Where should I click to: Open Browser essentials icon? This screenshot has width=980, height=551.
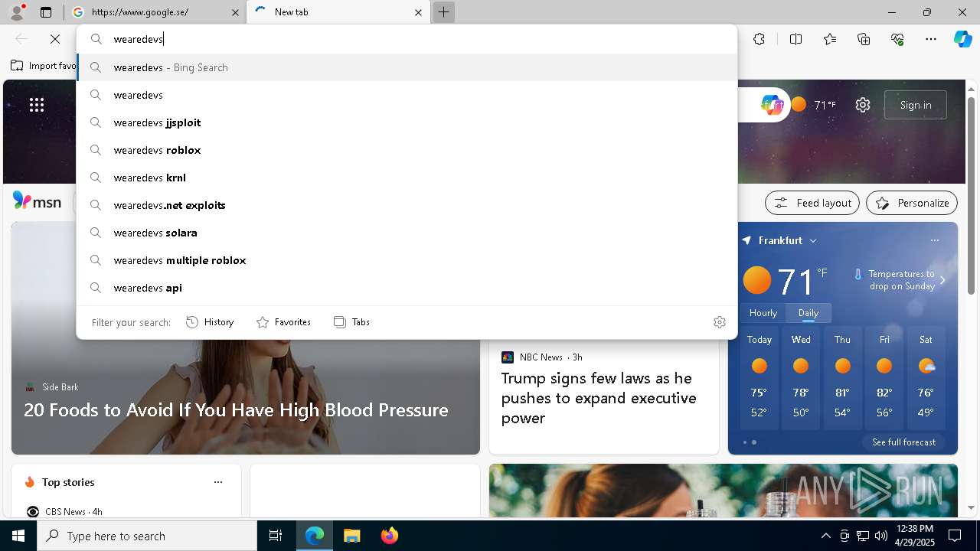click(897, 39)
